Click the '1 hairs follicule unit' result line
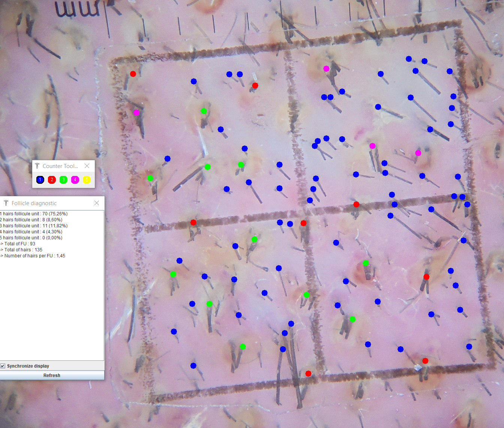Image resolution: width=504 pixels, height=428 pixels. pos(34,214)
